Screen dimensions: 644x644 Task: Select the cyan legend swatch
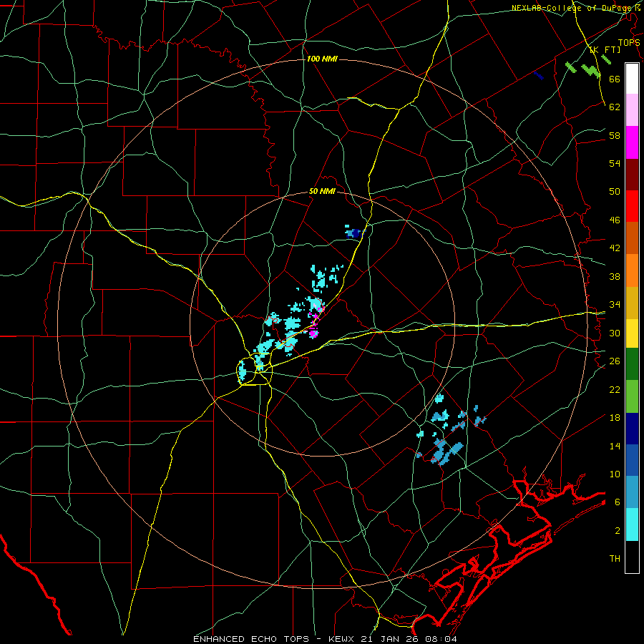coord(632,525)
